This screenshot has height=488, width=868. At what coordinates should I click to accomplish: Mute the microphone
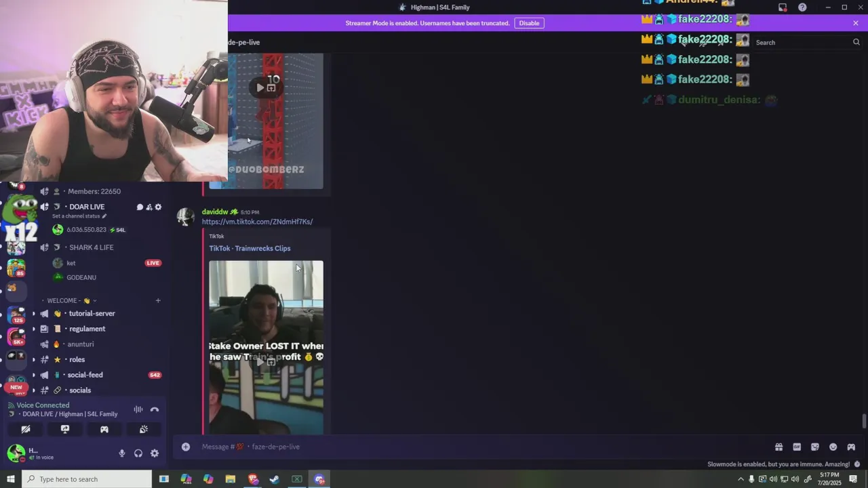122,453
